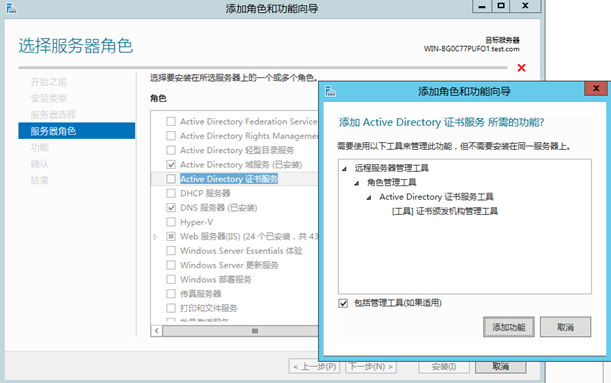Click the left scroll arrow of roles list

157,331
